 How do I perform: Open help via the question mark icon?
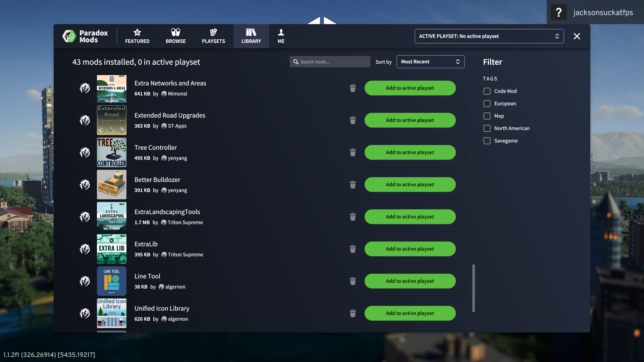click(x=558, y=12)
